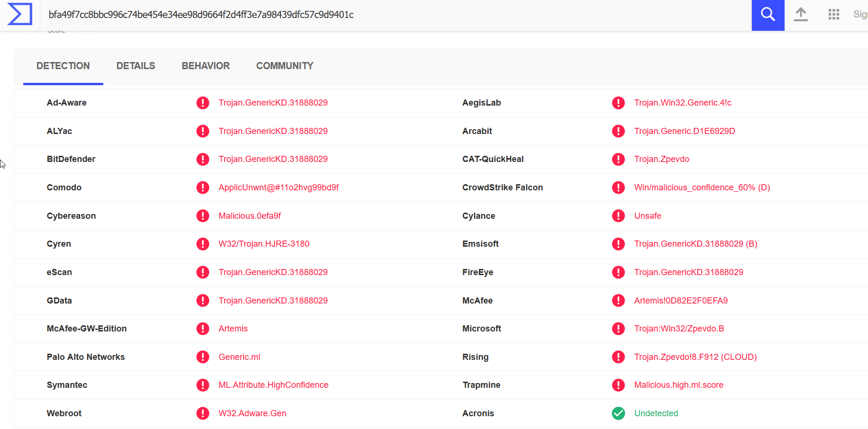Screen dimensions: 868x429
Task: Select Cylance's Unsafe result
Action: (x=648, y=216)
